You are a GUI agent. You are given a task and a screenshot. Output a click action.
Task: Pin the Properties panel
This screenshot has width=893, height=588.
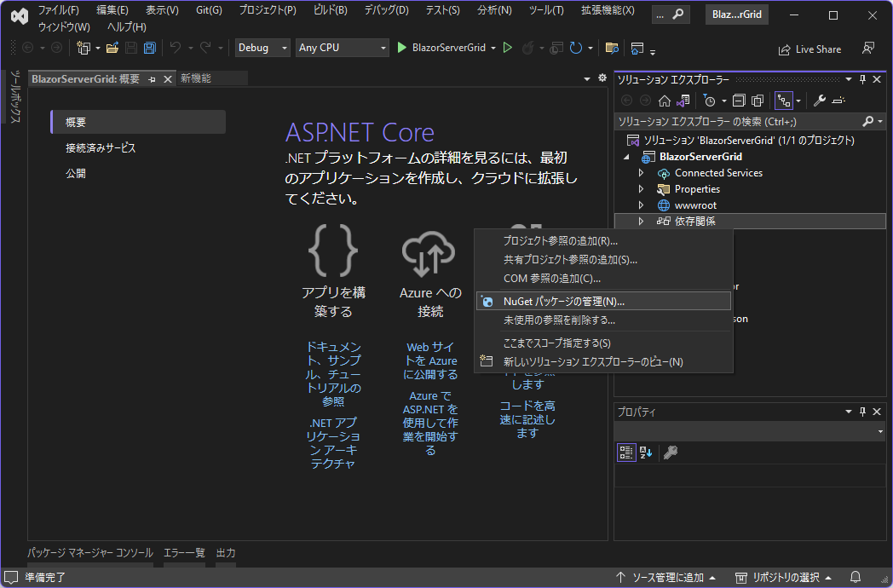tap(863, 412)
